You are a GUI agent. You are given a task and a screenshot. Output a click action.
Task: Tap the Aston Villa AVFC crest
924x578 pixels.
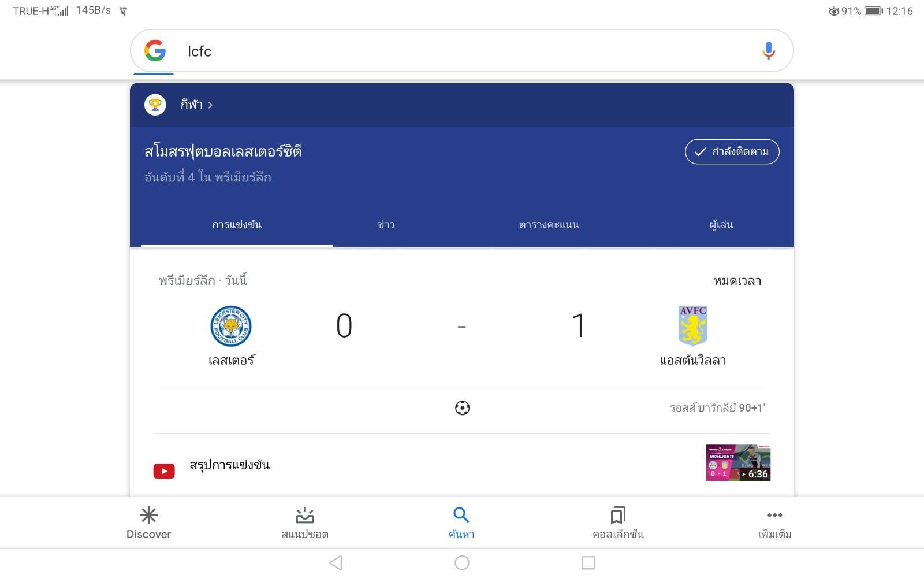[693, 325]
